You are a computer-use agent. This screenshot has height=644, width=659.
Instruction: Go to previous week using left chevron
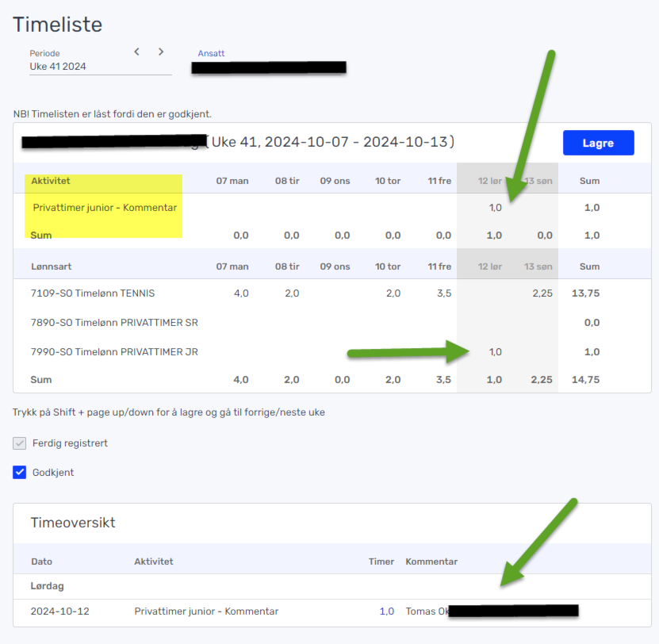136,52
